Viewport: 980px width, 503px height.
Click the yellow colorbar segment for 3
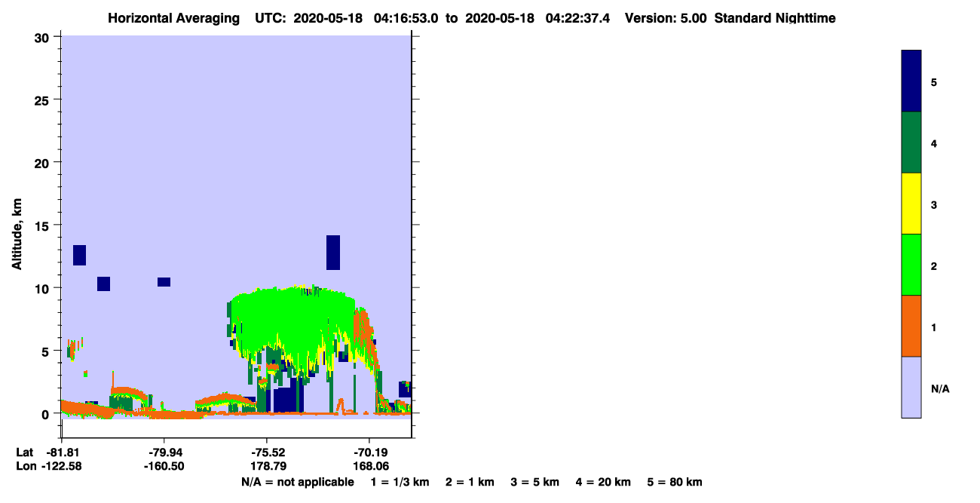911,204
